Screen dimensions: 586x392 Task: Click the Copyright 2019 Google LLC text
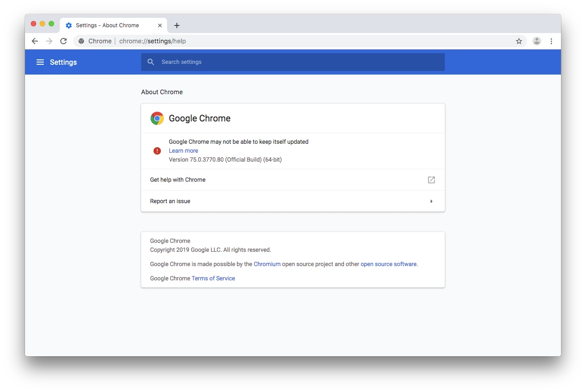click(x=211, y=250)
